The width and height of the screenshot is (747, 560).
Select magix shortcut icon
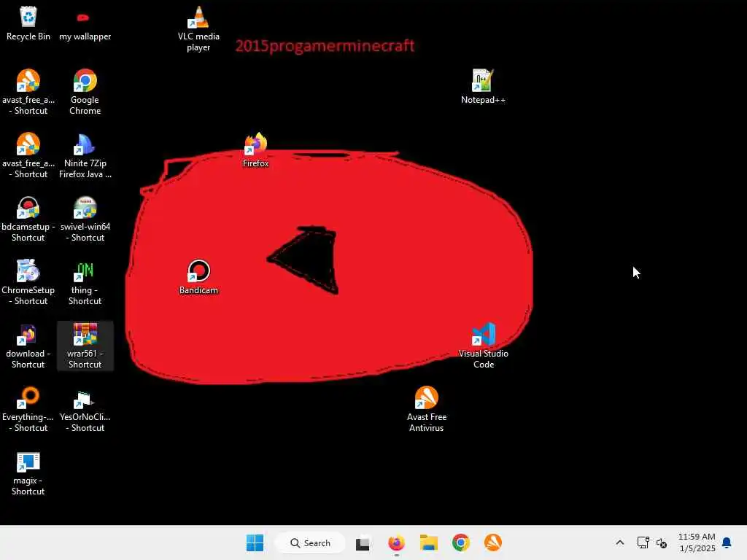(x=28, y=472)
